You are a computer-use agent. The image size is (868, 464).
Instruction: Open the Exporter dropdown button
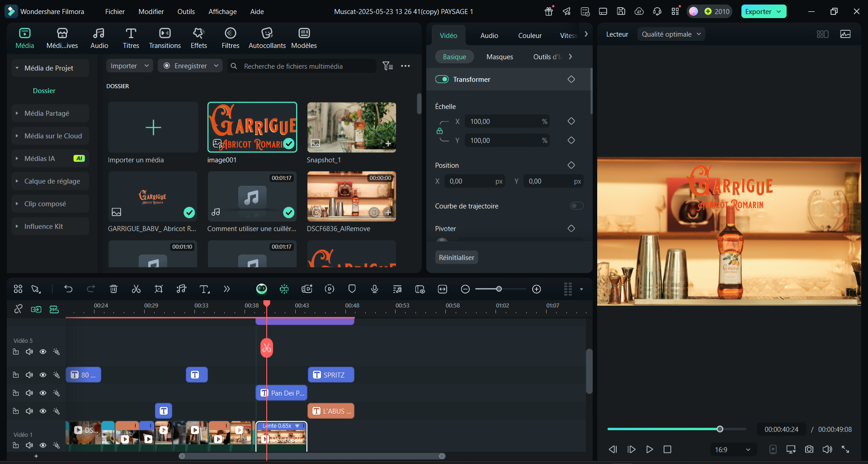(764, 11)
